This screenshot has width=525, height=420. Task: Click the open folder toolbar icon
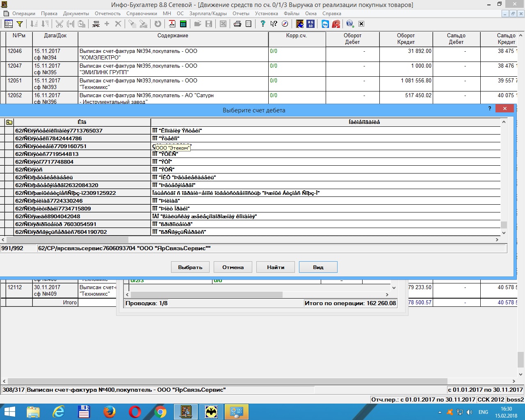click(x=197, y=24)
